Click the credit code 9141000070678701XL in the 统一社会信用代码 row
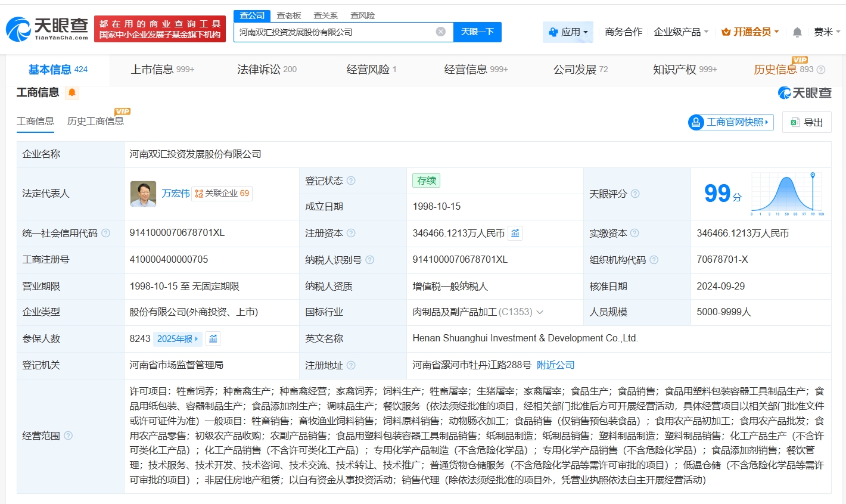Viewport: 846px width, 504px height. tap(178, 233)
